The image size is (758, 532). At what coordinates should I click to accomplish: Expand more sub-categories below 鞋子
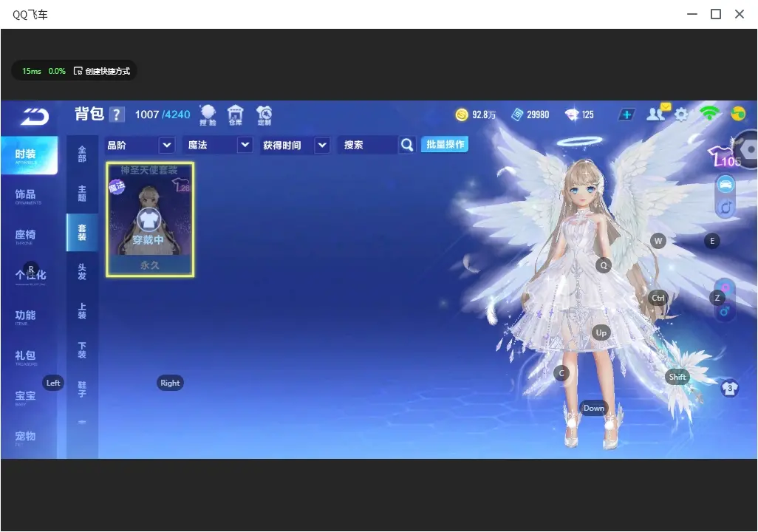tap(82, 422)
